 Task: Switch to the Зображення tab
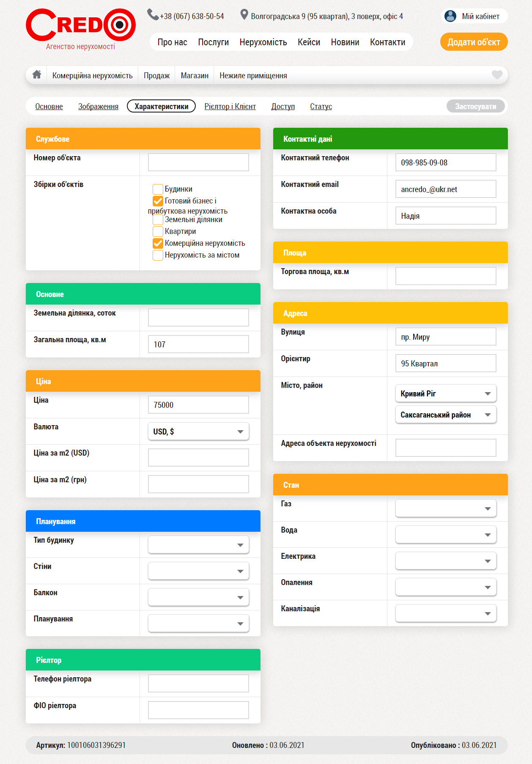tap(98, 107)
